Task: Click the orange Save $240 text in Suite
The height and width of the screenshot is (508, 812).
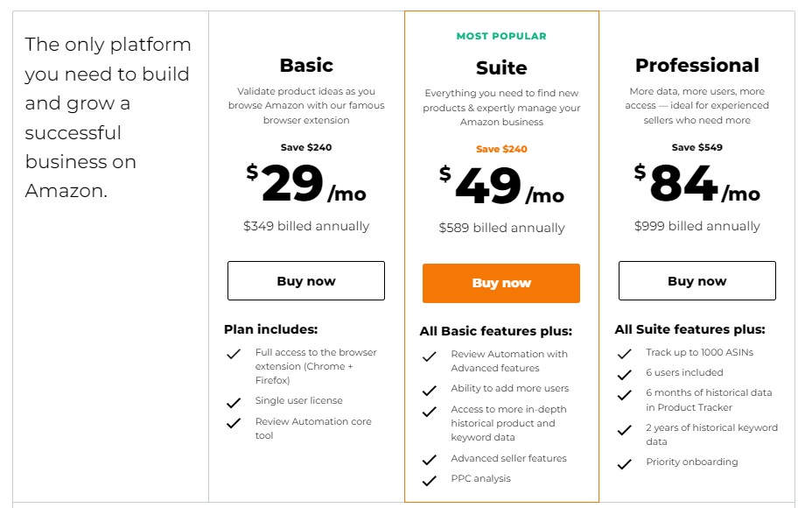Action: [501, 149]
